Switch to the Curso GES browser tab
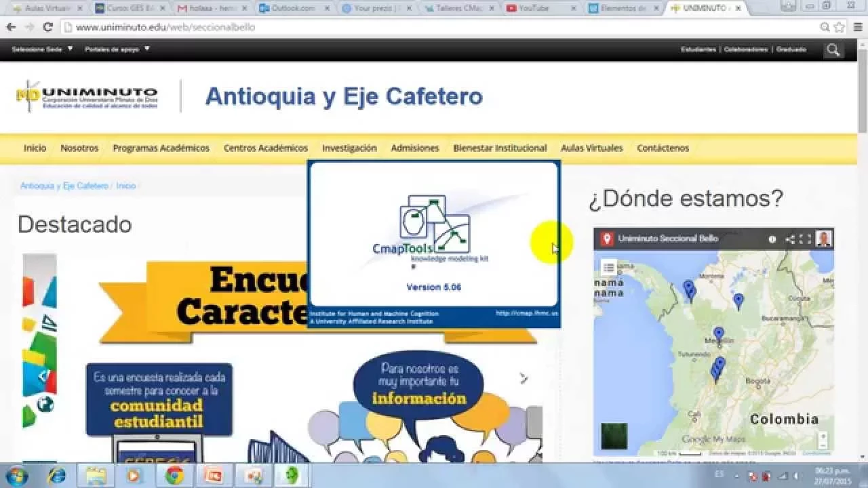Viewport: 868px width, 488px height. [x=130, y=8]
